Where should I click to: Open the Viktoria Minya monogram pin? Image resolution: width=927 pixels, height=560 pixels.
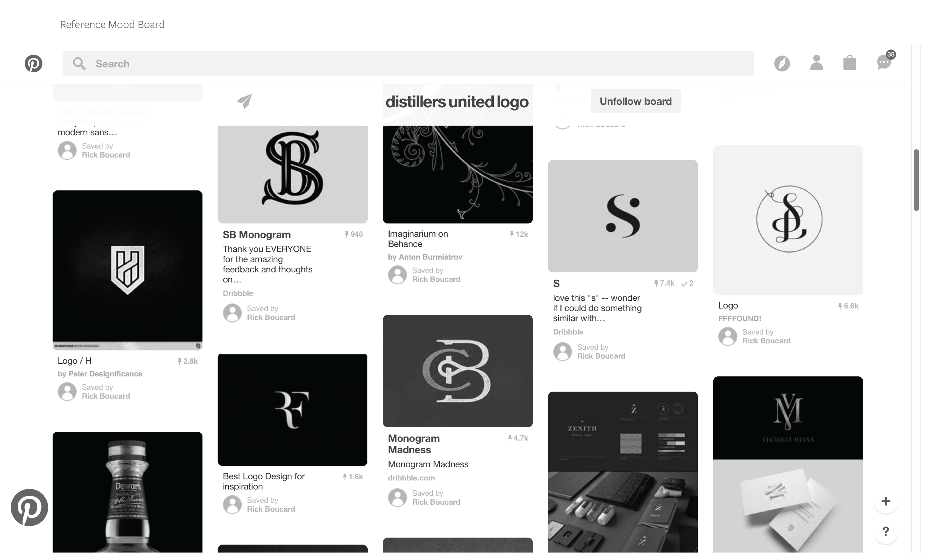(x=788, y=464)
